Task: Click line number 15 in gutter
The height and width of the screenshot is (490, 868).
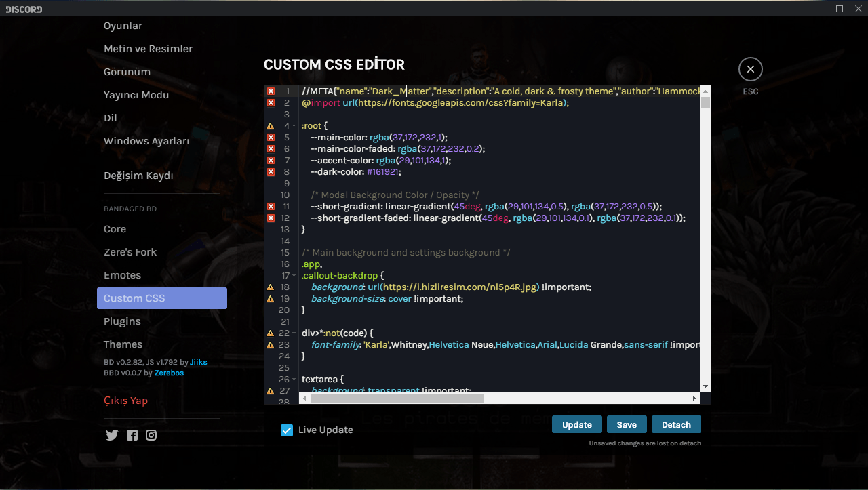Action: 285,252
